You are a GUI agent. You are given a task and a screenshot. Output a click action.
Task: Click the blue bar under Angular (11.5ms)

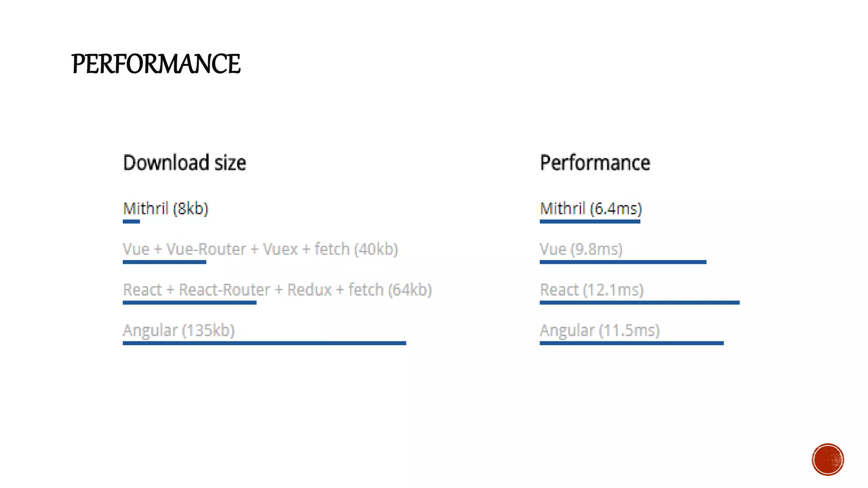(x=632, y=343)
